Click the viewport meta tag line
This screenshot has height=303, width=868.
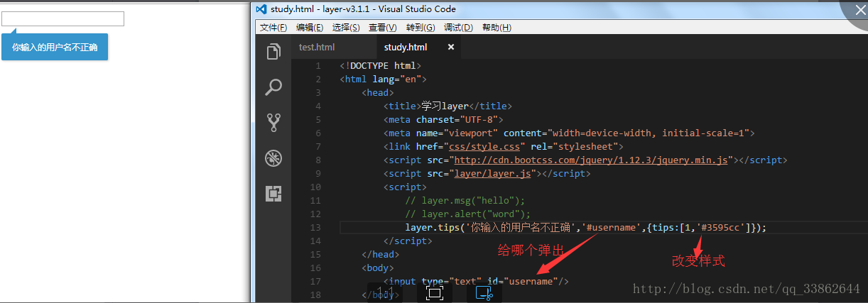click(x=569, y=133)
